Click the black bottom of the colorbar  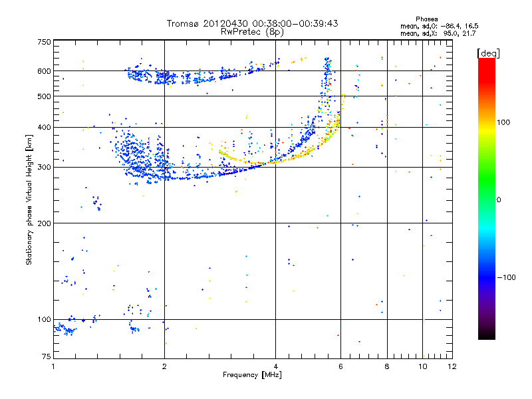pos(487,334)
